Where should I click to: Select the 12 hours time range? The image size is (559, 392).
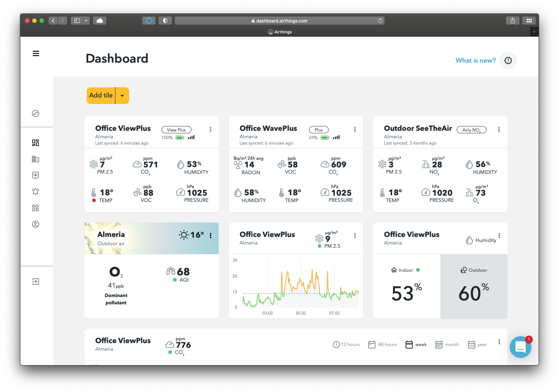(x=346, y=345)
